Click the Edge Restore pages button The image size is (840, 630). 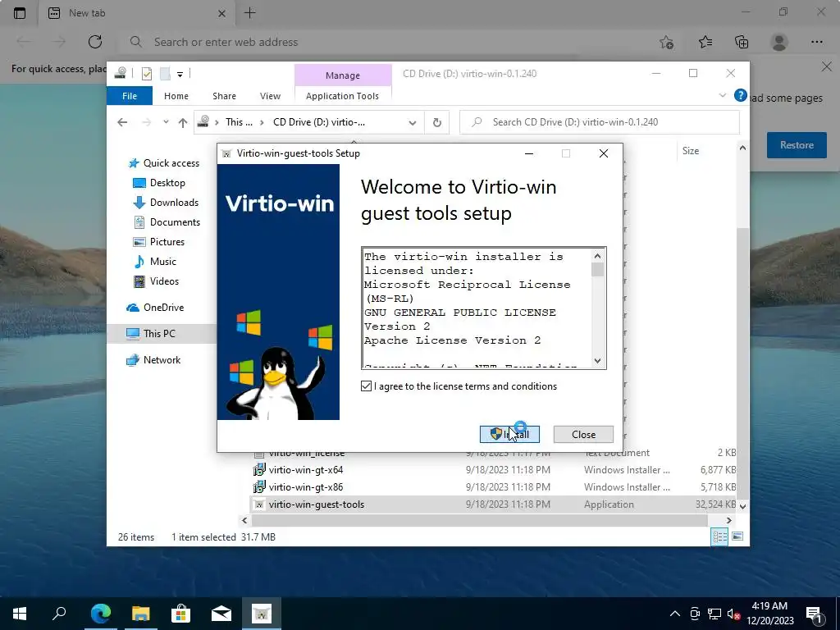pos(797,145)
